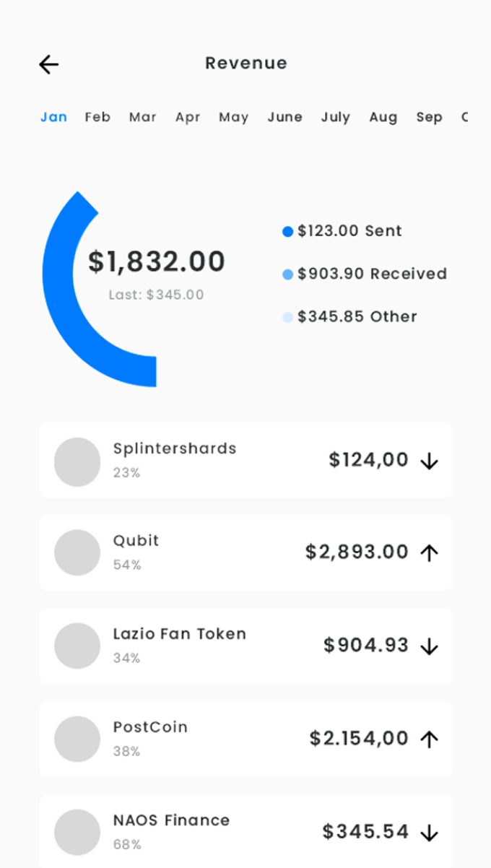Viewport: 491px width, 868px height.
Task: Click the Qubit up arrow icon
Action: click(430, 553)
